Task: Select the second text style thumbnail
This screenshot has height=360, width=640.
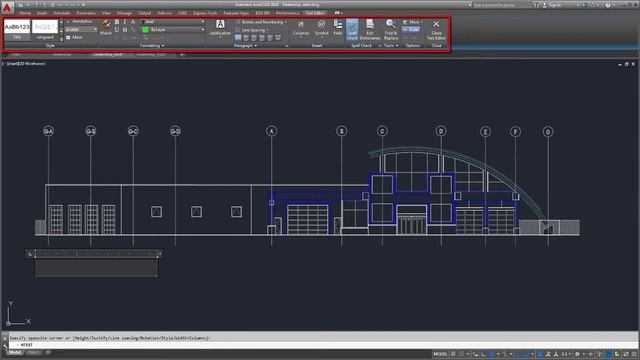Action: pos(44,29)
